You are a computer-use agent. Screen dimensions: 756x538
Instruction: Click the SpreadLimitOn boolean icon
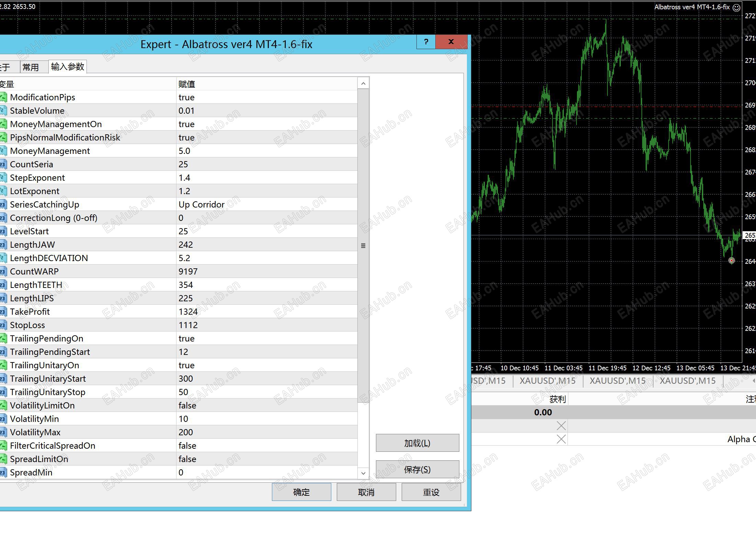pyautogui.click(x=3, y=459)
